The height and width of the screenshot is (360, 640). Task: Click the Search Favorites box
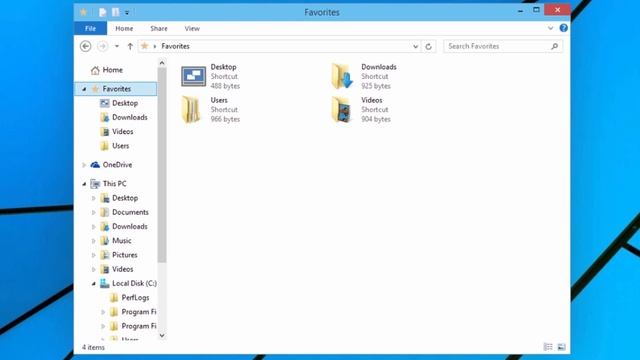click(x=503, y=46)
